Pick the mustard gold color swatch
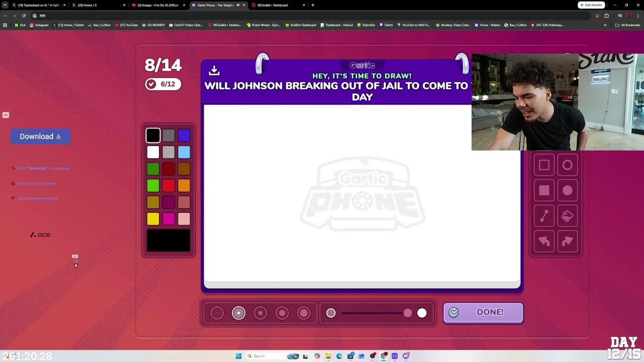This screenshot has width=644, height=362. click(x=153, y=202)
